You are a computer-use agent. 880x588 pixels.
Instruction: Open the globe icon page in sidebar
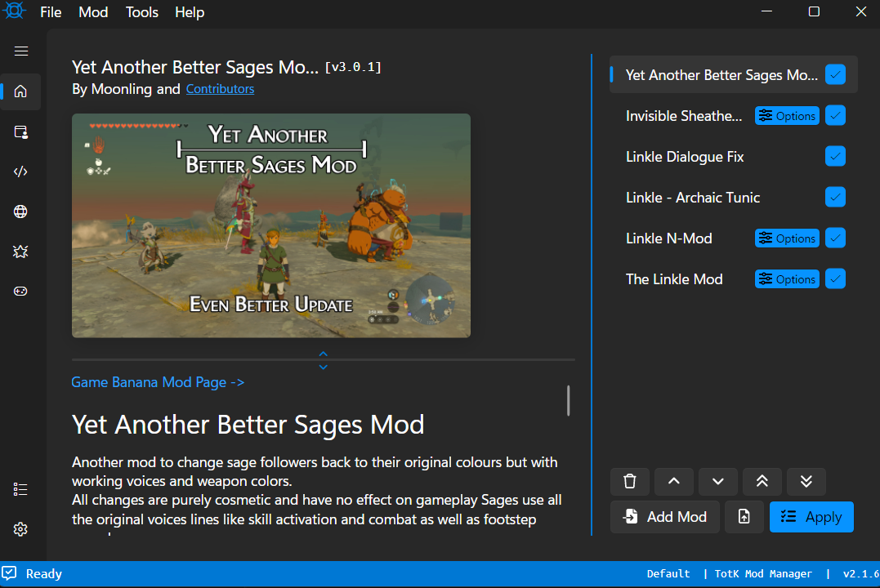click(x=20, y=212)
